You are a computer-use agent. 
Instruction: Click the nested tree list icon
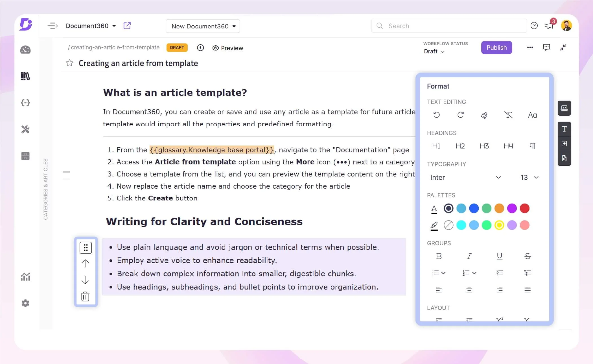pos(528,273)
